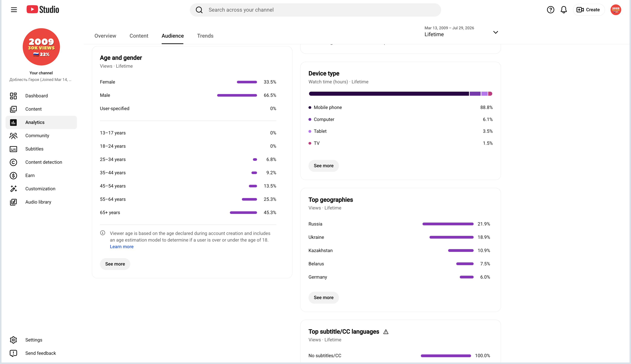The height and width of the screenshot is (364, 631).
Task: Switch to the Overview tab
Action: 105,36
